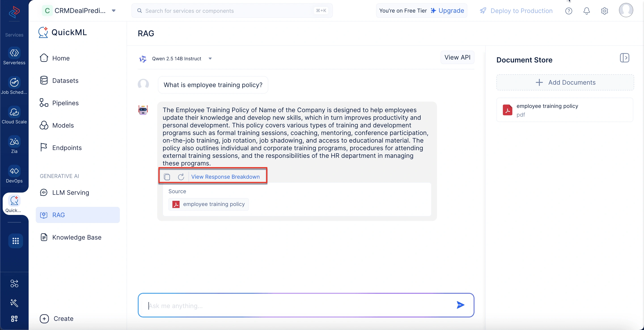Open the Zia service in sidebar

[14, 145]
